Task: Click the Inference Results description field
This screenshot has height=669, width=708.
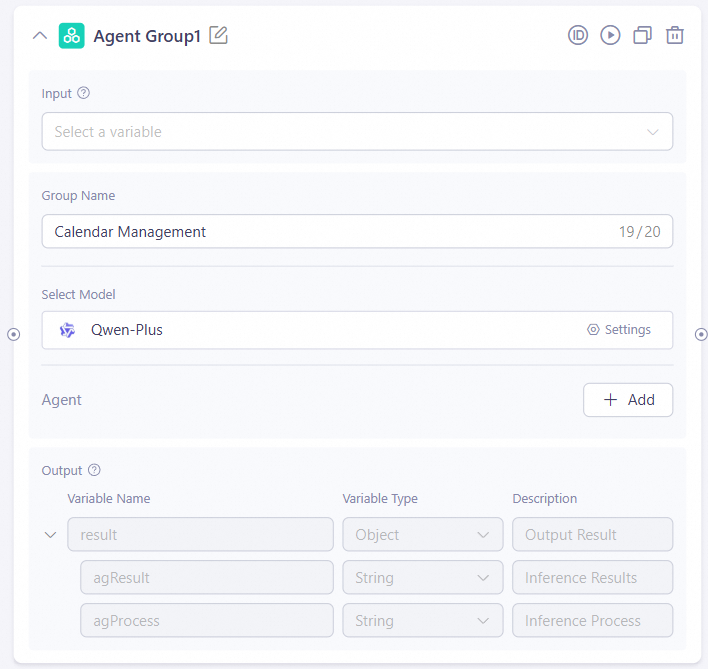Action: pyautogui.click(x=592, y=577)
